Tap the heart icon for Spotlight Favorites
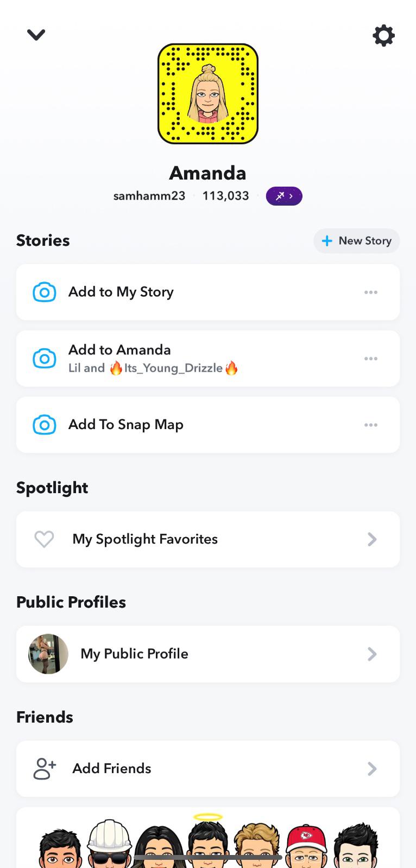The width and height of the screenshot is (416, 868). [44, 539]
